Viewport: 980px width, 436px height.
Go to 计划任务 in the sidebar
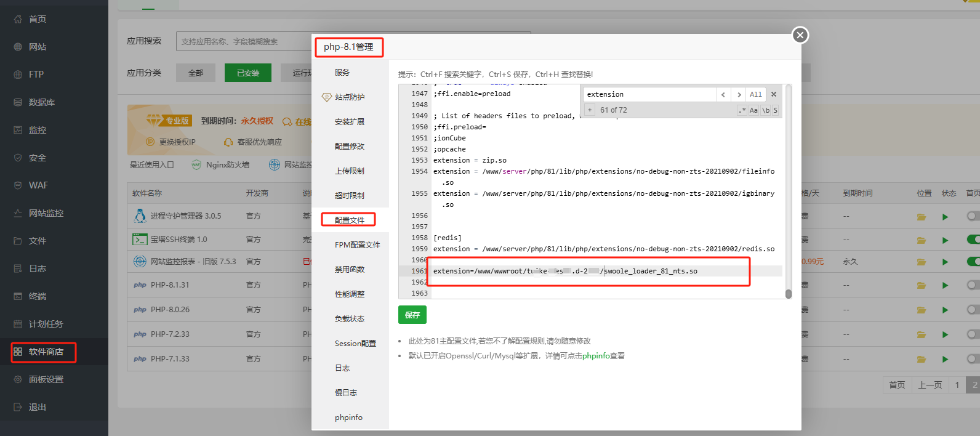pyautogui.click(x=46, y=324)
